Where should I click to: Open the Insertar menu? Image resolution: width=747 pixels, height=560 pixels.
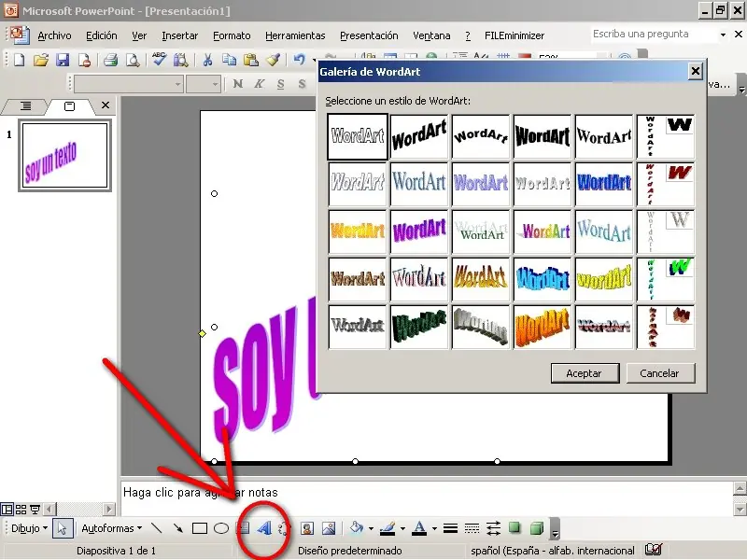(179, 35)
